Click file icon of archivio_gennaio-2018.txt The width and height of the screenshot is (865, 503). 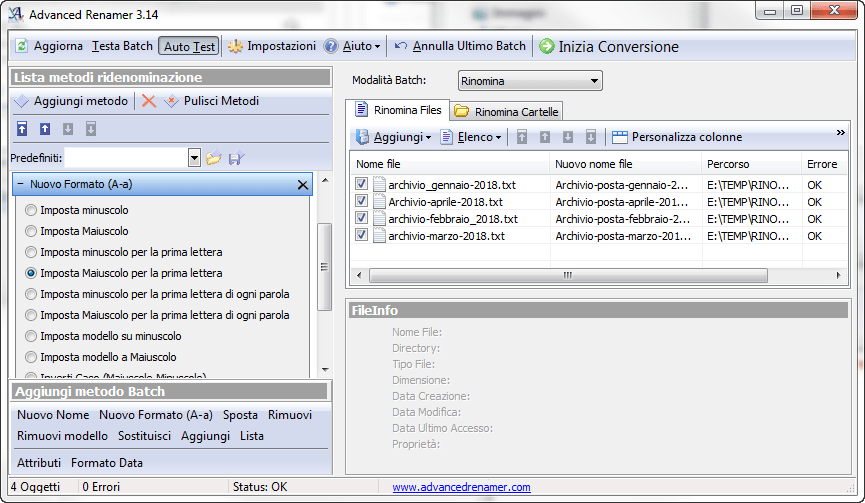(380, 184)
